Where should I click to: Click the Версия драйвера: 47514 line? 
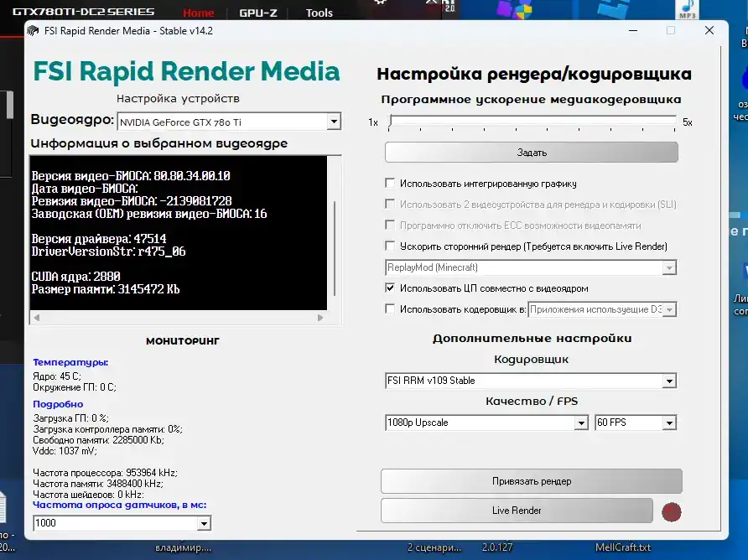tap(99, 238)
